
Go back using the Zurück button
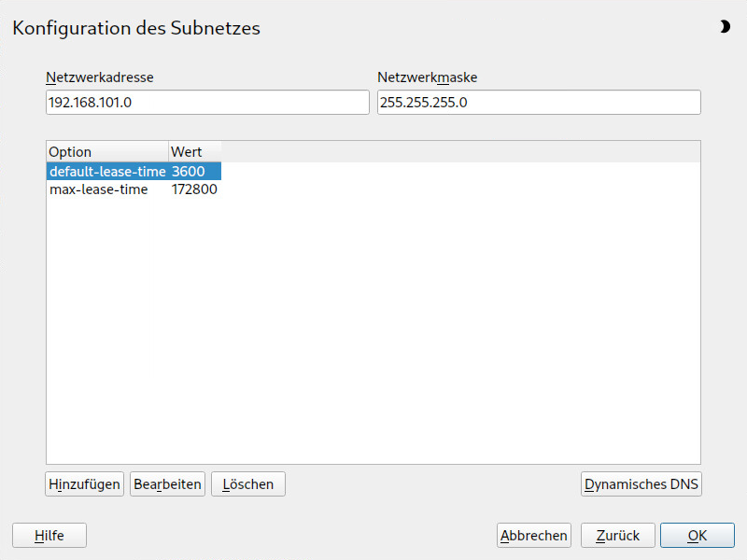coord(617,536)
